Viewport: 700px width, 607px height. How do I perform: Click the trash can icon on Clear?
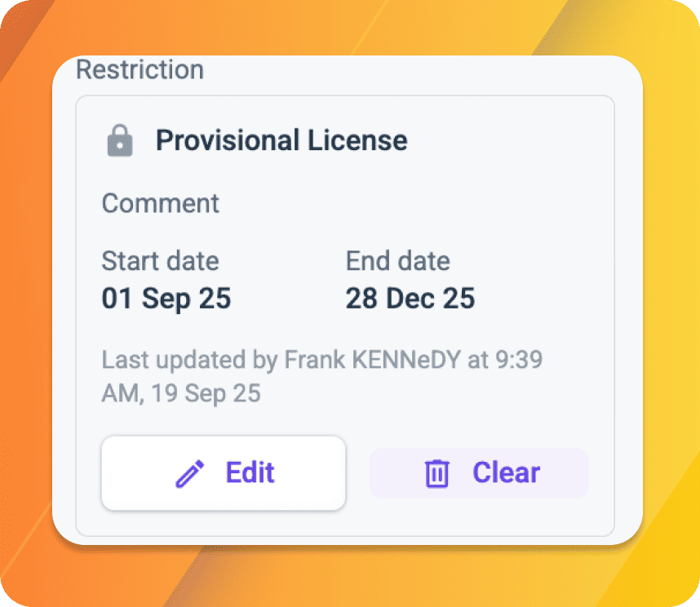tap(436, 473)
